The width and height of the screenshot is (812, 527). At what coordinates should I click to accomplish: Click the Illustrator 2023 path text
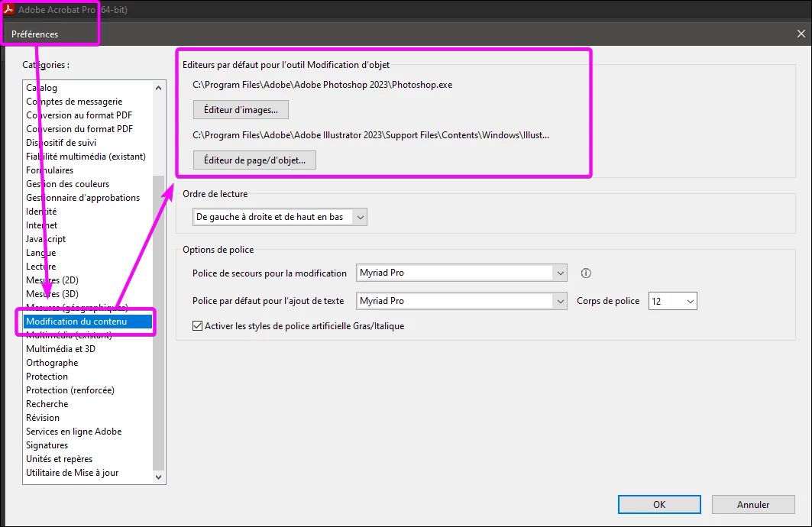(x=370, y=135)
